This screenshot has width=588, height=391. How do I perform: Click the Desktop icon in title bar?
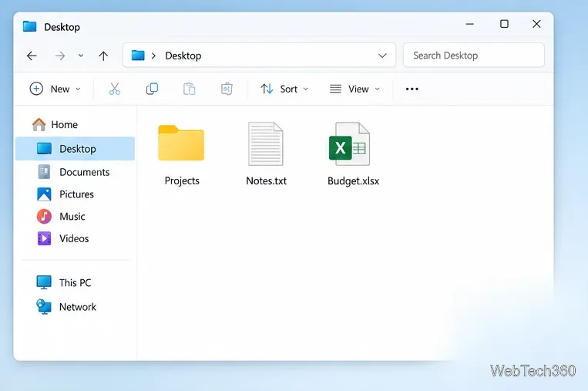pos(29,26)
